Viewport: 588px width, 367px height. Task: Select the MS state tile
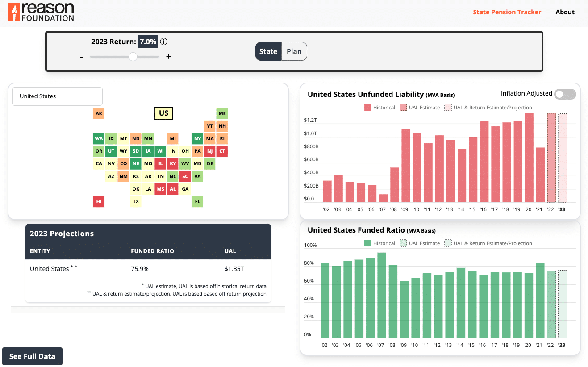(161, 189)
